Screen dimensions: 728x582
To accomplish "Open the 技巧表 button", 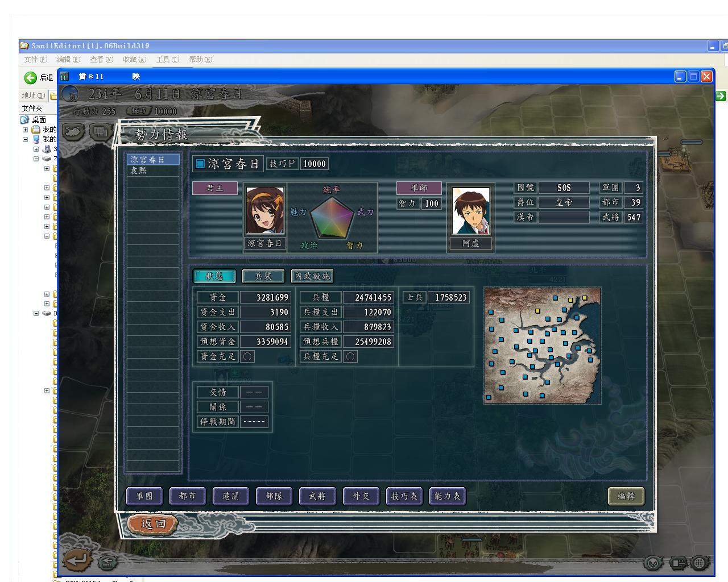I will tap(404, 496).
